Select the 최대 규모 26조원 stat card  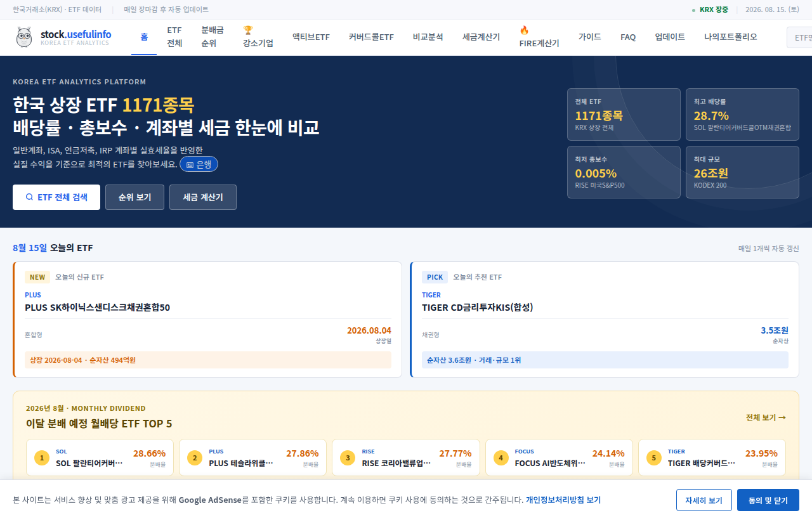742,172
